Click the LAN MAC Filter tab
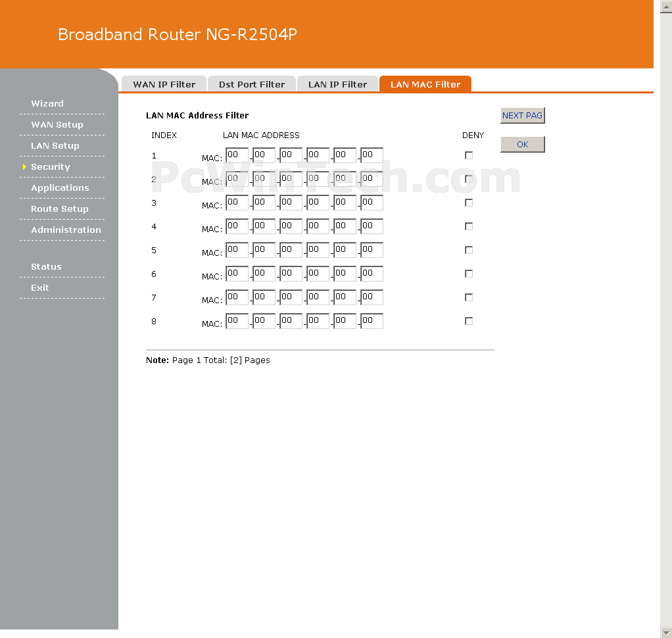The image size is (672, 638). [425, 84]
